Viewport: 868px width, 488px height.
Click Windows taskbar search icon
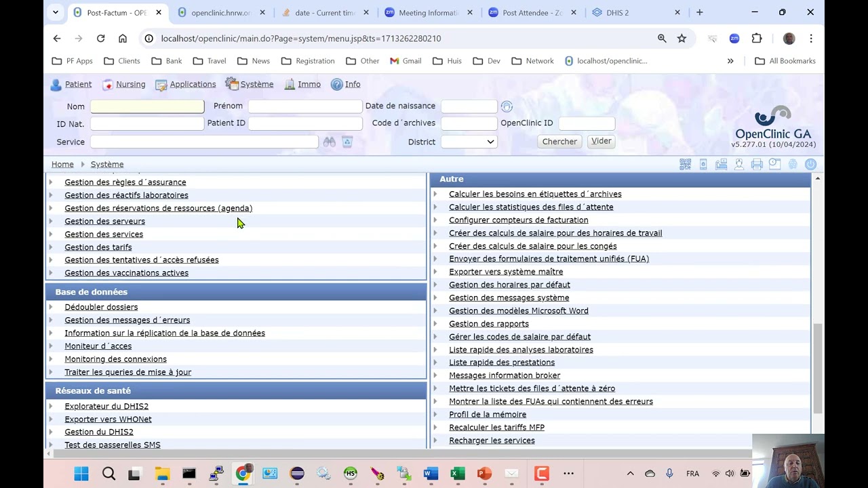click(x=108, y=473)
